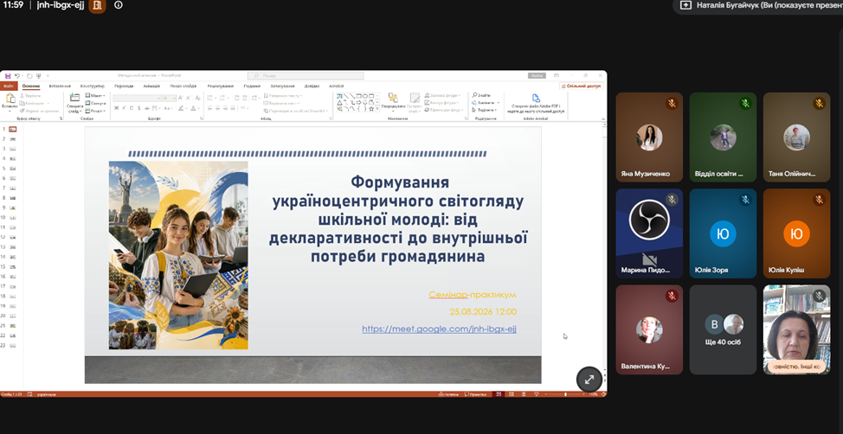Click the Paste (Вставити) clipboard icon
843x434 pixels.
coord(10,98)
